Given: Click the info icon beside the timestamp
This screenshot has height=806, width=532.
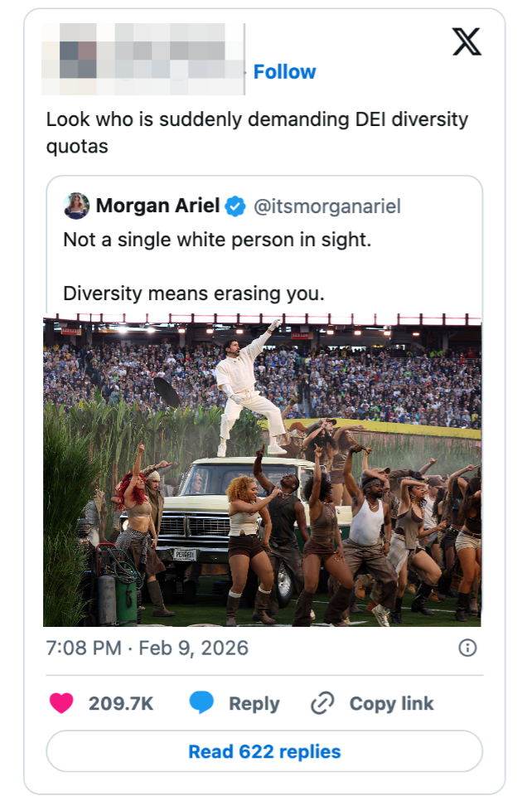Looking at the screenshot, I should coord(467,648).
